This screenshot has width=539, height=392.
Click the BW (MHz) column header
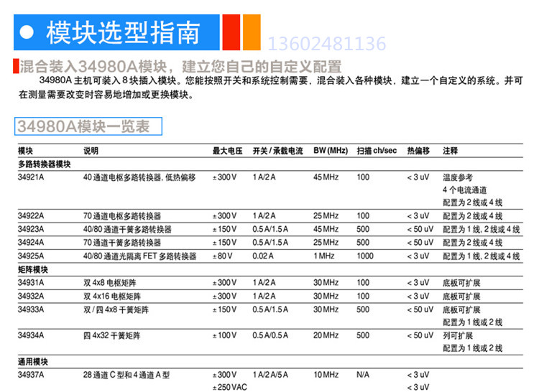pos(331,151)
